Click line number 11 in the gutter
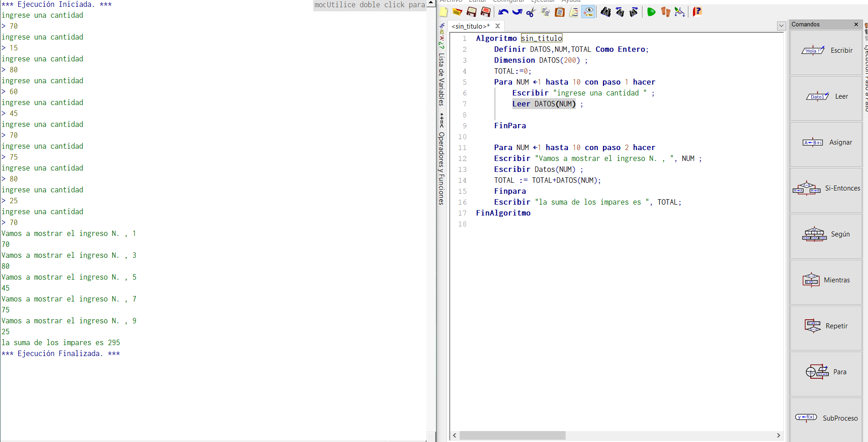Viewport: 868px width, 442px height. click(x=462, y=148)
